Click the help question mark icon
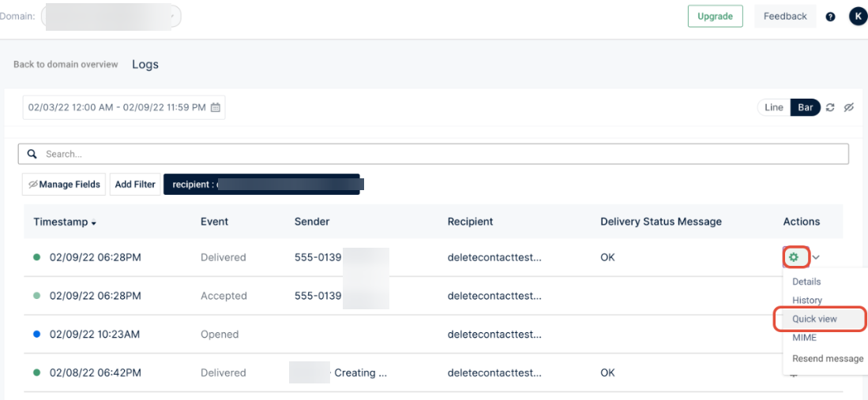Screen dimensions: 868x400 pos(830,17)
